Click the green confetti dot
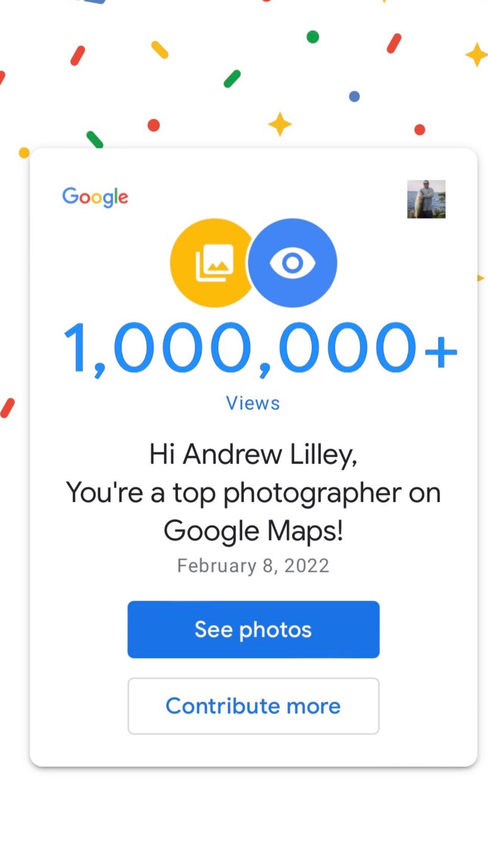This screenshot has height=868, width=488. click(x=313, y=37)
